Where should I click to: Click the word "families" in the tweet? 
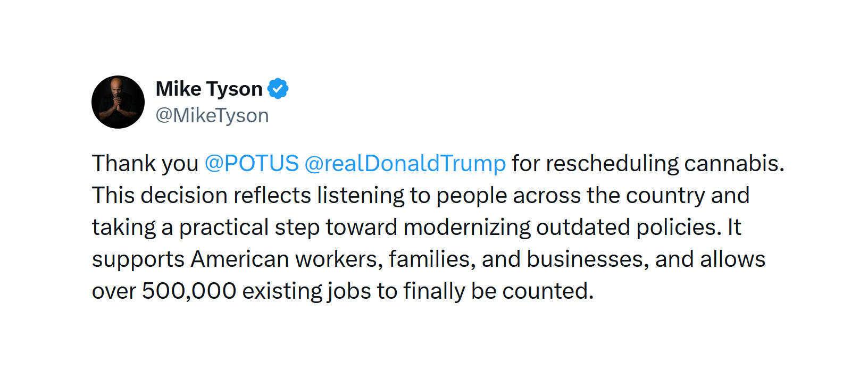(x=432, y=259)
